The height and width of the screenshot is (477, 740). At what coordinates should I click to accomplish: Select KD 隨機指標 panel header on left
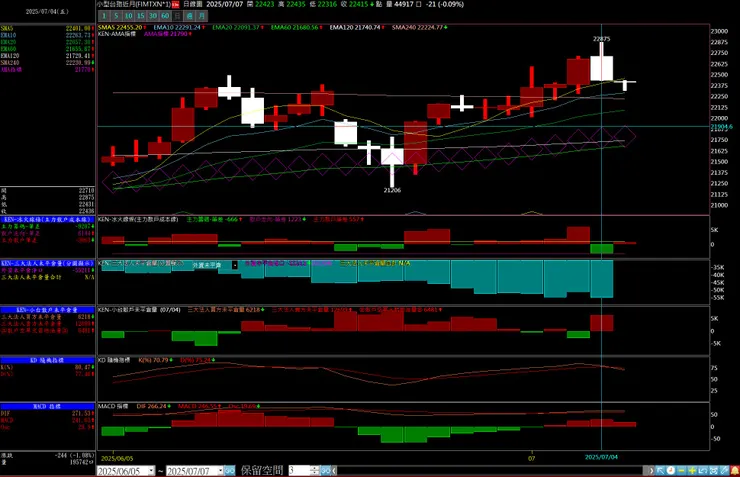(47, 360)
